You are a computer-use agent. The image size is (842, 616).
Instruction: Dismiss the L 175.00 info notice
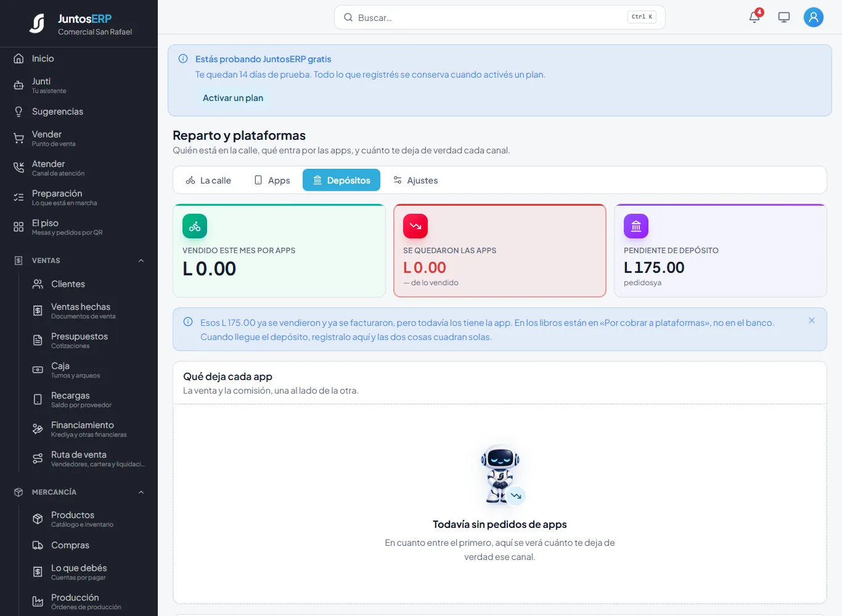point(812,320)
